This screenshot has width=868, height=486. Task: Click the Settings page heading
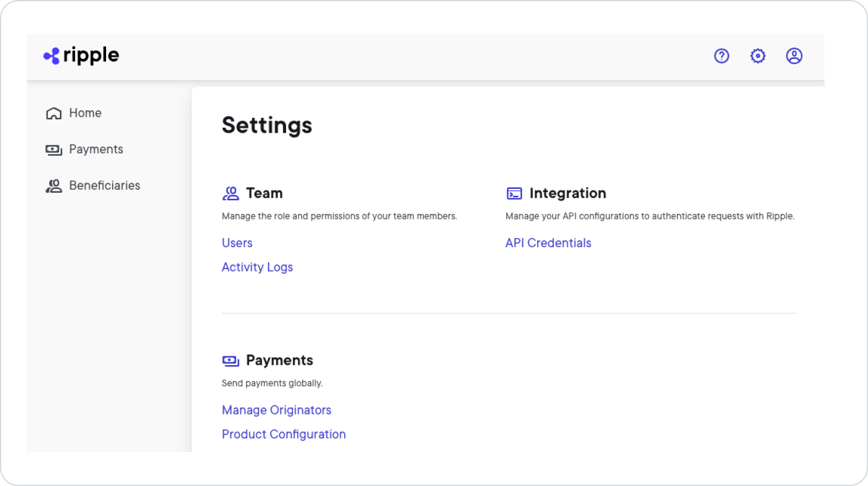[267, 125]
